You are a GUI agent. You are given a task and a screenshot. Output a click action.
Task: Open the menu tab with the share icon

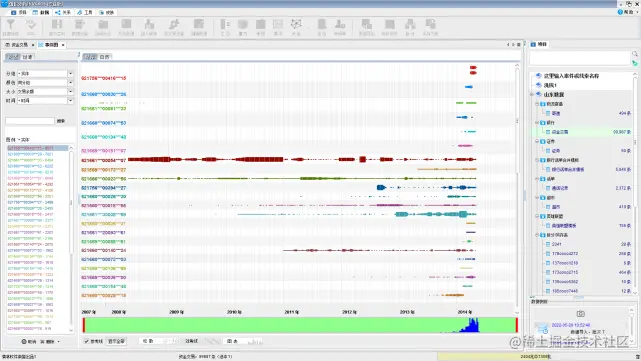point(63,12)
